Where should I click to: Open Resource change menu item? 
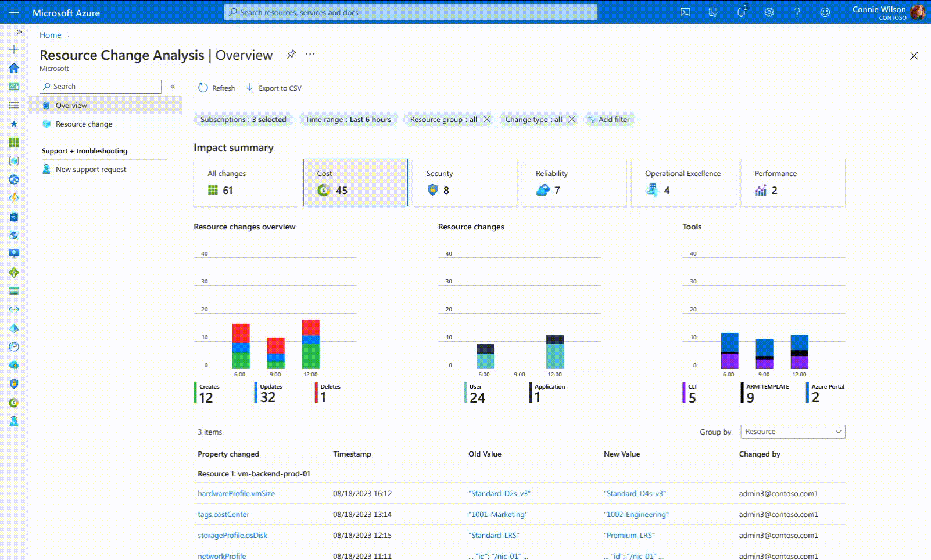point(84,124)
